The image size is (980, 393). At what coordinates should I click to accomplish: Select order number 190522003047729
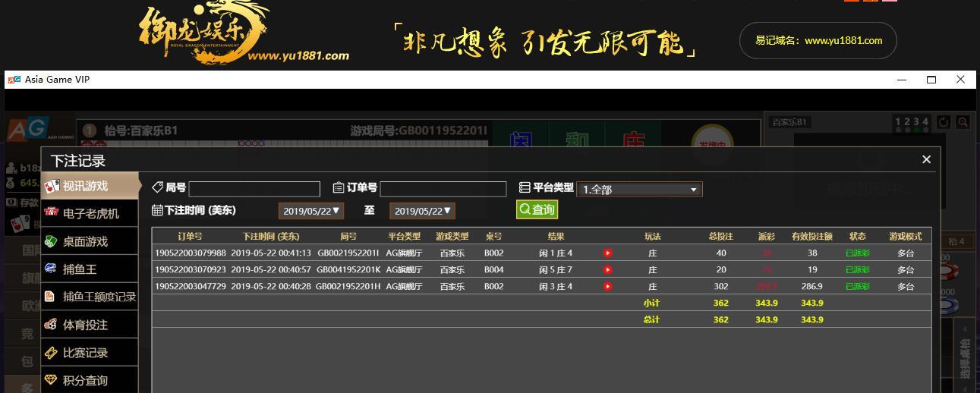(x=191, y=286)
